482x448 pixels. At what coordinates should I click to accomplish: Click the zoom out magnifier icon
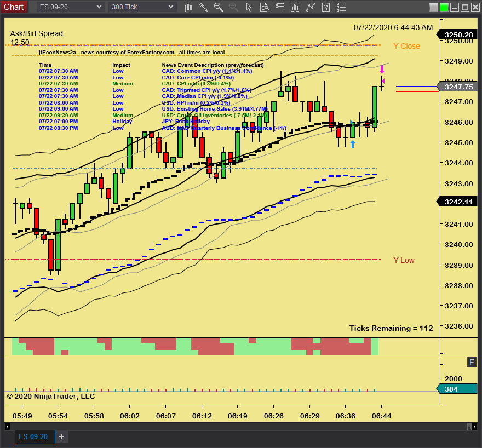pos(234,7)
